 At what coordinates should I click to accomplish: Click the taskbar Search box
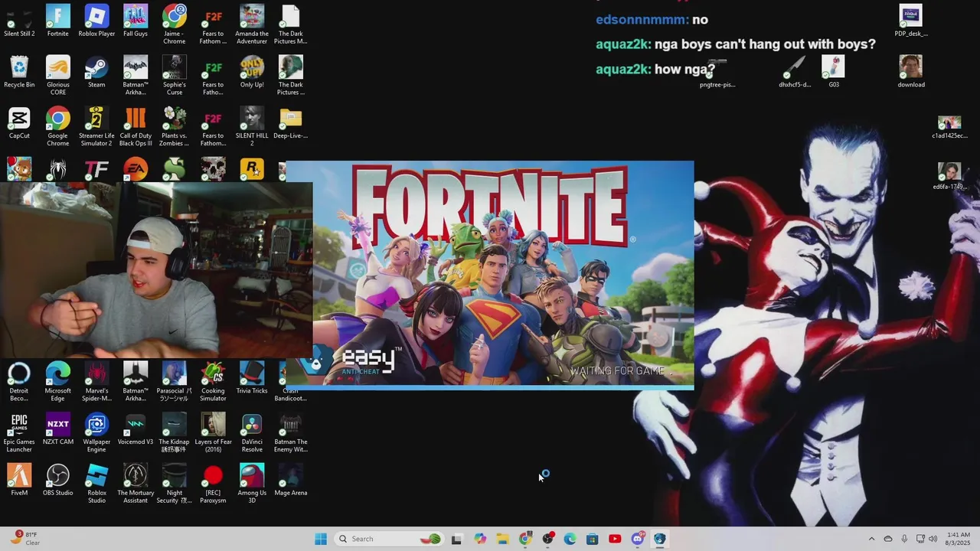point(390,539)
